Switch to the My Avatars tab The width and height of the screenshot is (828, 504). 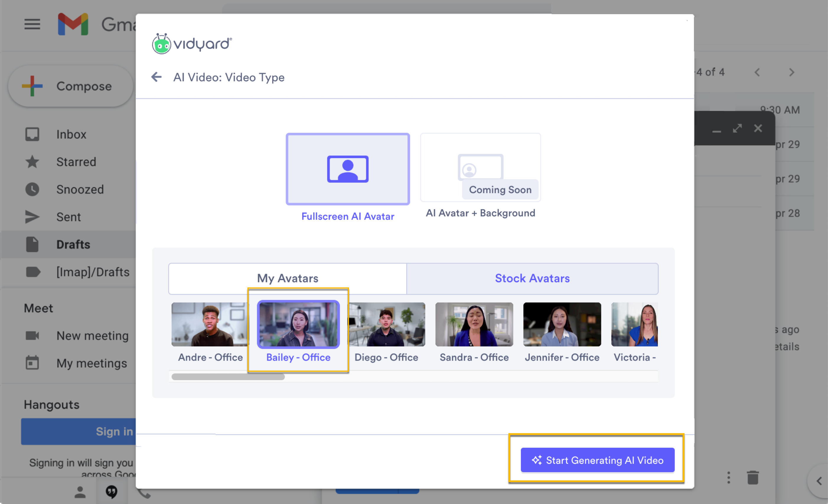[x=287, y=278]
